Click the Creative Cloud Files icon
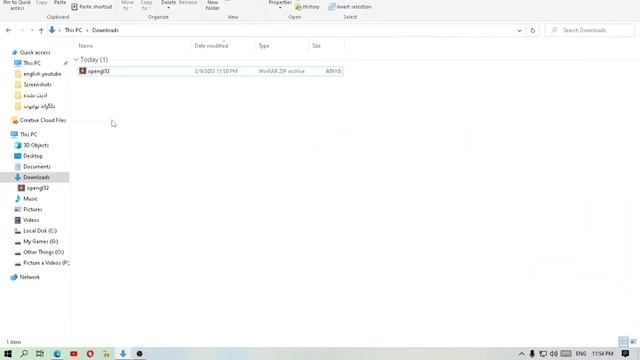The height and width of the screenshot is (360, 640). (15, 120)
